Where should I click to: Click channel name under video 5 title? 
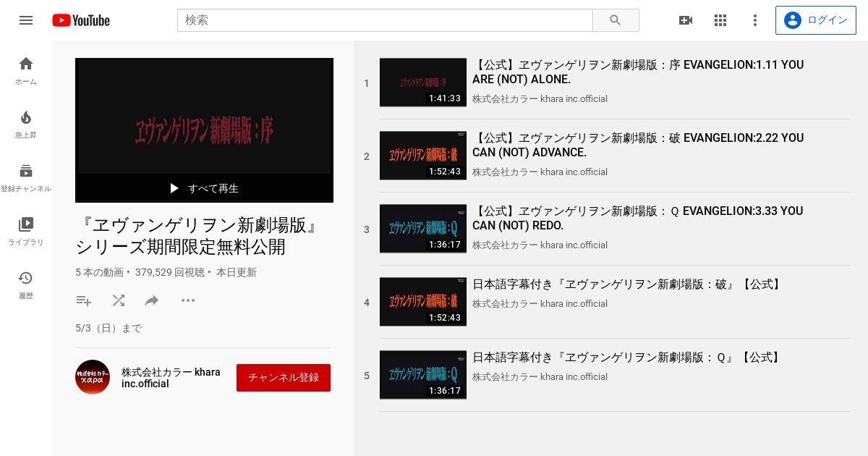(x=540, y=376)
